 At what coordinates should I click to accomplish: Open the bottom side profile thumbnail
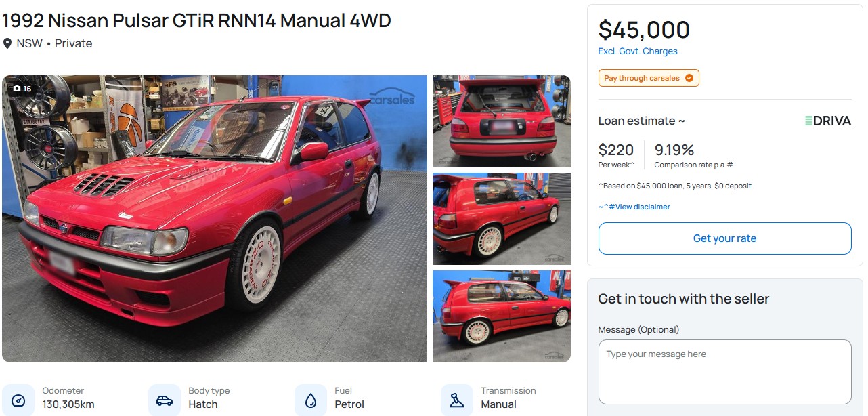click(x=502, y=316)
